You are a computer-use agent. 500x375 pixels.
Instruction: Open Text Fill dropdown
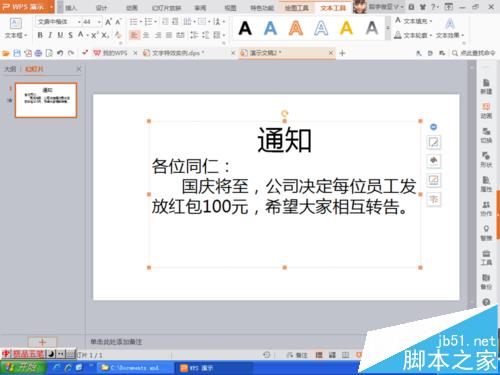point(413,21)
